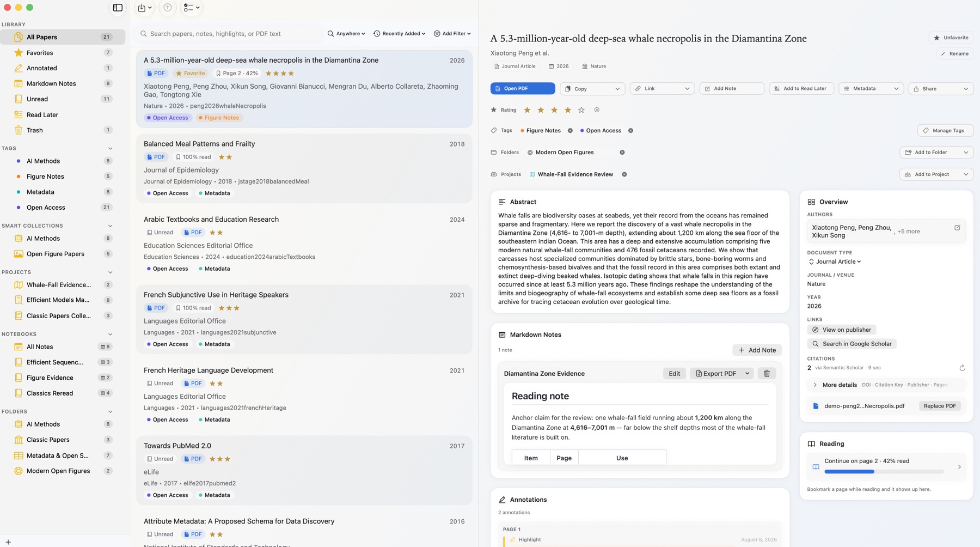
Task: Click the reading progress bar
Action: (x=884, y=472)
